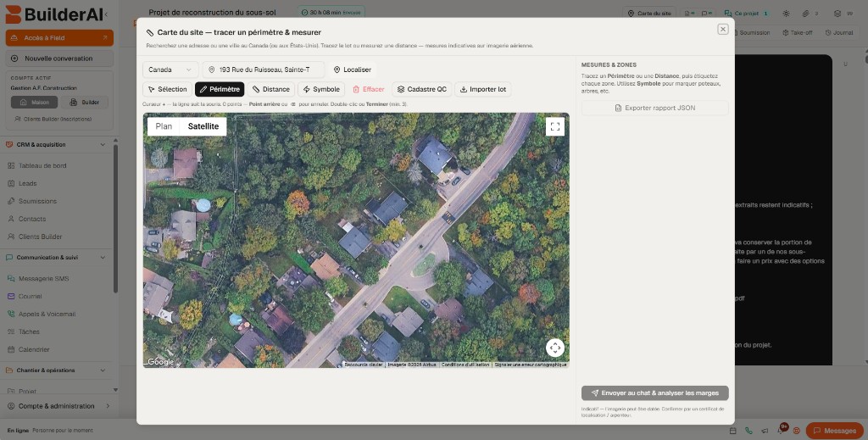The image size is (868, 440).
Task: Expand Compte & administration menu
Action: point(59,406)
